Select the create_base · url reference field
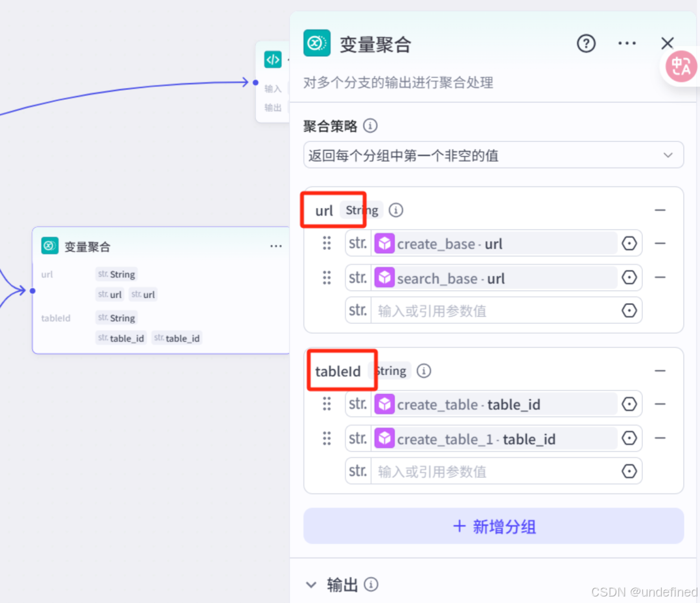 coord(496,244)
